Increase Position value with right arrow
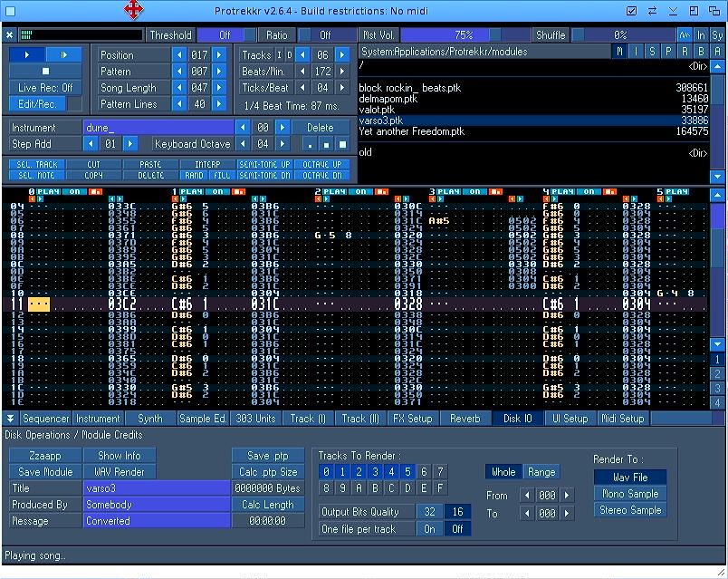 (x=219, y=55)
